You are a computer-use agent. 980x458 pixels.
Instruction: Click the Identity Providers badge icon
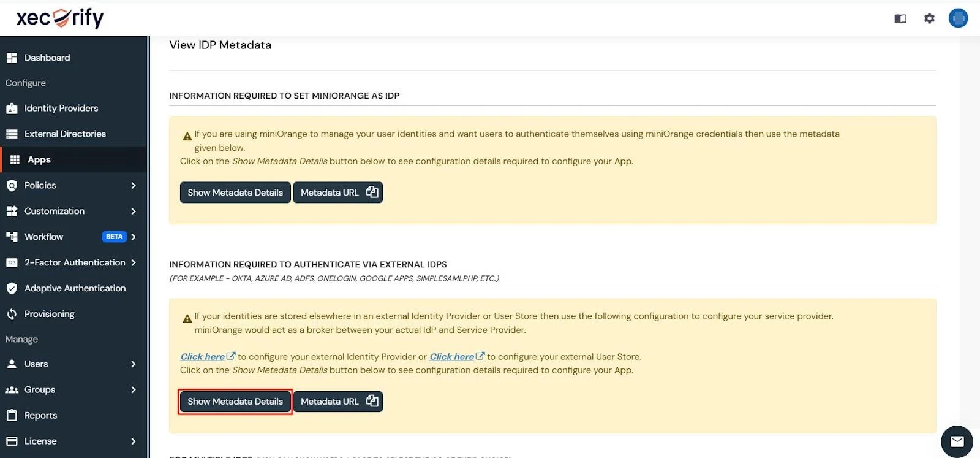pyautogui.click(x=12, y=109)
